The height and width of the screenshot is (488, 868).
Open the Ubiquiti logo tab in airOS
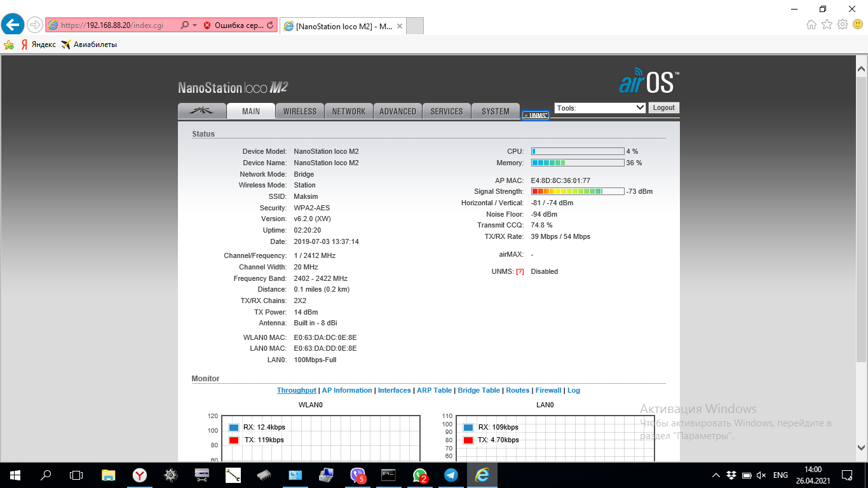tap(202, 111)
